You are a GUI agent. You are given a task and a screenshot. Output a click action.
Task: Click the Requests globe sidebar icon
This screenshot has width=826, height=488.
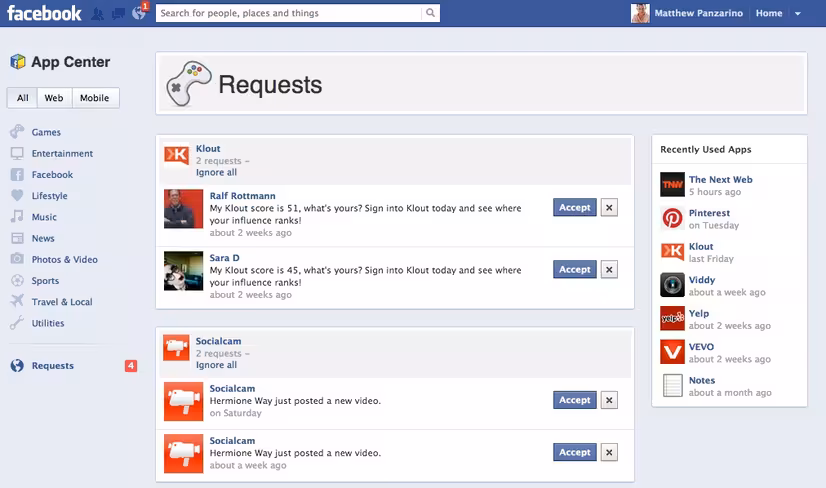click(x=17, y=365)
